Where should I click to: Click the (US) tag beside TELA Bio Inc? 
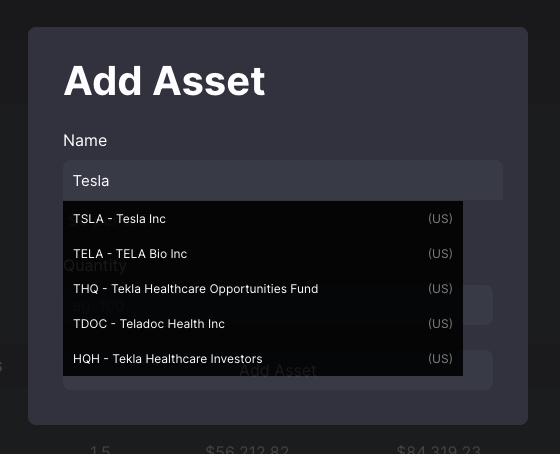tap(440, 254)
